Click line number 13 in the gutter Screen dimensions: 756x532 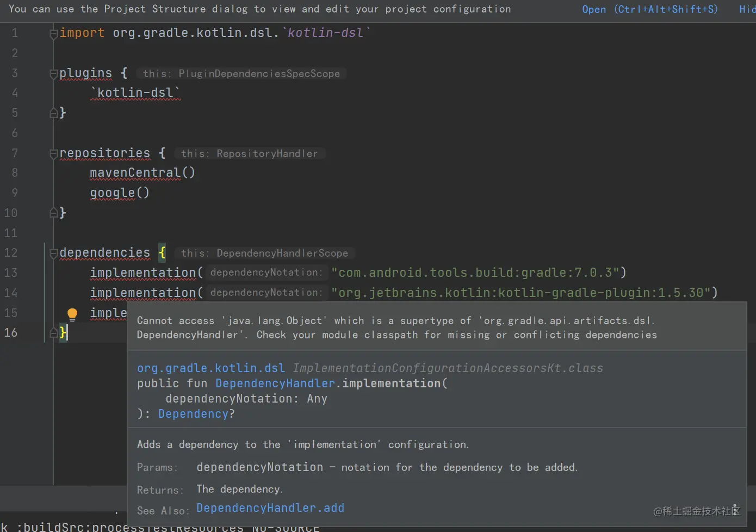[x=11, y=273]
